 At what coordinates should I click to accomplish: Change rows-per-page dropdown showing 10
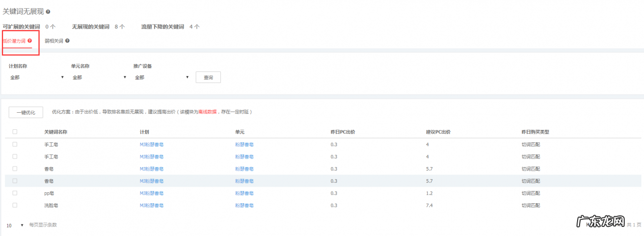point(15,225)
